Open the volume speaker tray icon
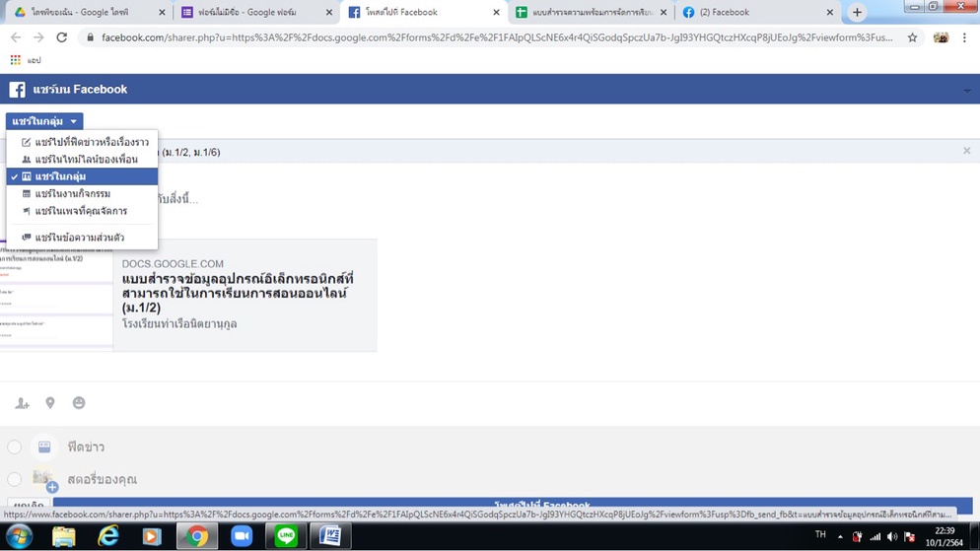The image size is (980, 551). point(892,536)
